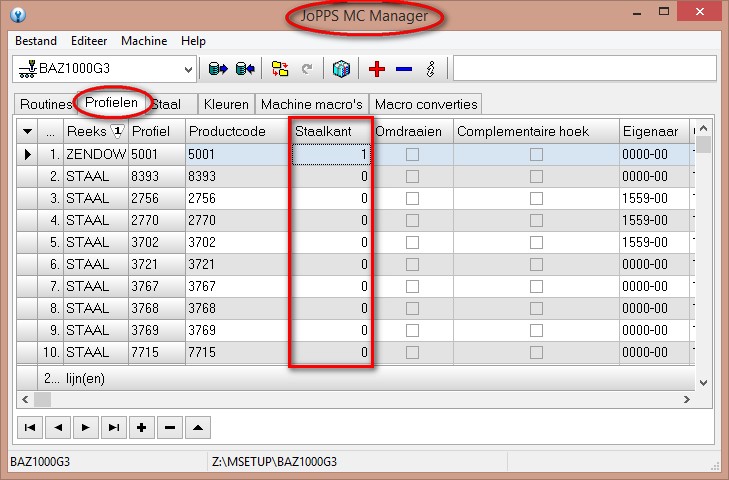Click the chain link toolbar icon
The width and height of the screenshot is (729, 480).
(x=431, y=69)
